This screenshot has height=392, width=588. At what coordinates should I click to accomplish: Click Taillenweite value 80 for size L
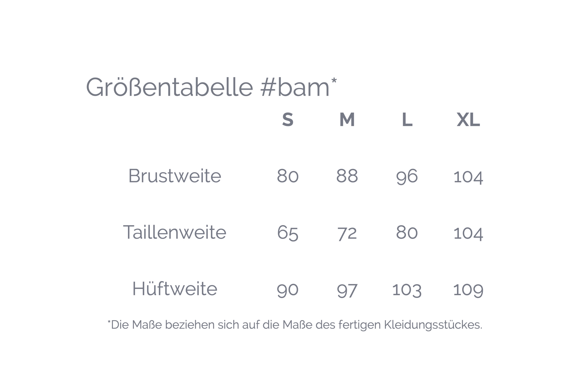coord(407,232)
